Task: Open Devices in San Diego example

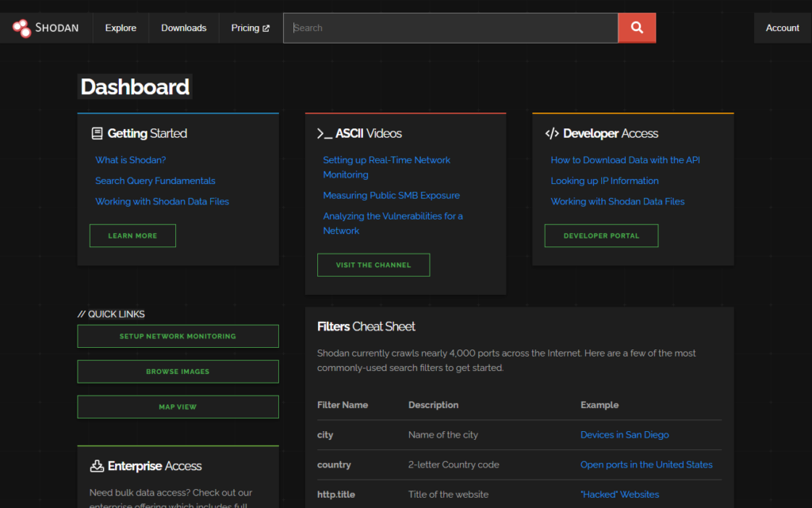Action: (x=625, y=434)
